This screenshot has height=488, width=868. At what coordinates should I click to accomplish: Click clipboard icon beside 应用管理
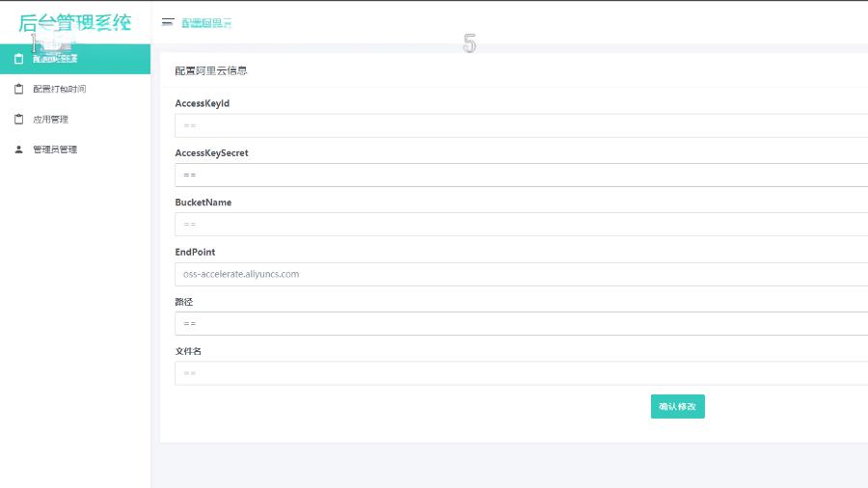(x=19, y=119)
